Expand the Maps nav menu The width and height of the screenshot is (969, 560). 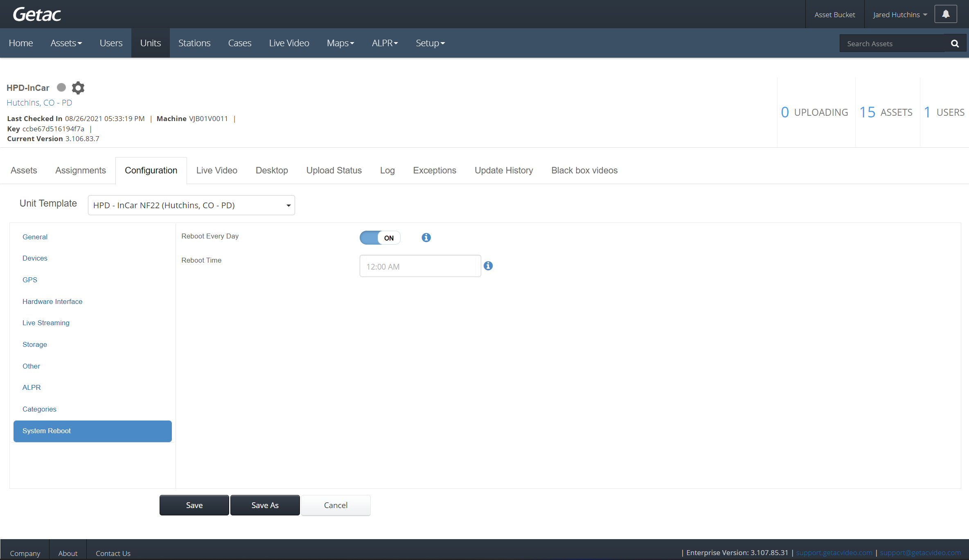click(x=340, y=43)
